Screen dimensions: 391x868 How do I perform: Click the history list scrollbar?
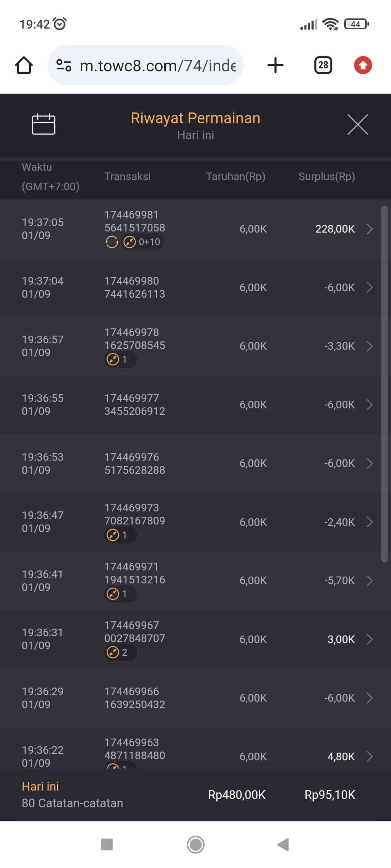pos(384,383)
